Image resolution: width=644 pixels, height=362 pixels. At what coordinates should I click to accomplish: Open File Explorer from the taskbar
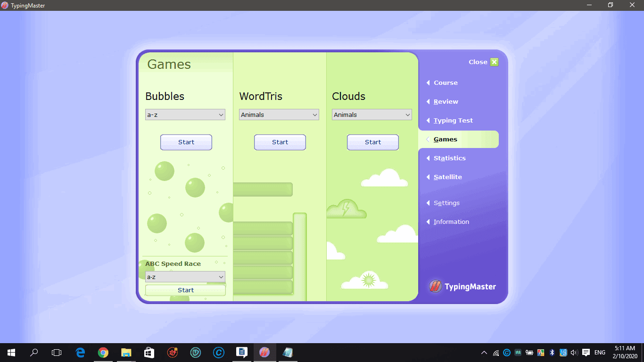pos(126,352)
